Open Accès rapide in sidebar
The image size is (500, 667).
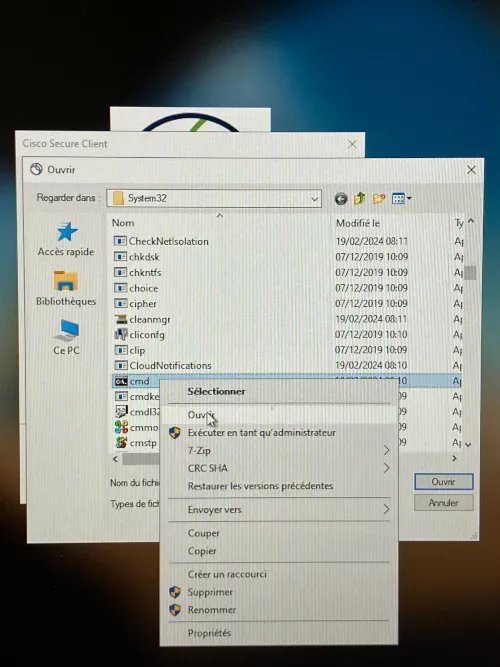pos(66,239)
